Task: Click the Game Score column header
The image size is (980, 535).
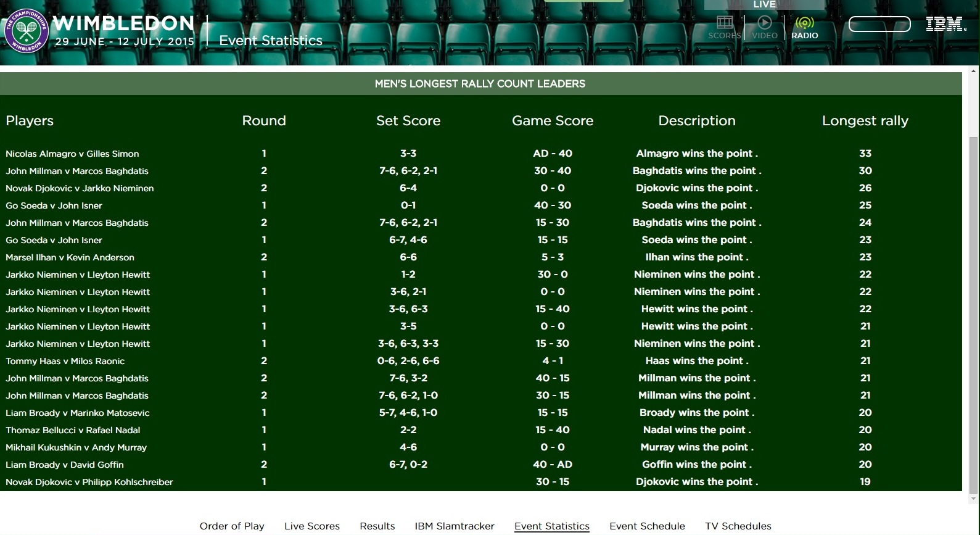Action: (x=553, y=121)
